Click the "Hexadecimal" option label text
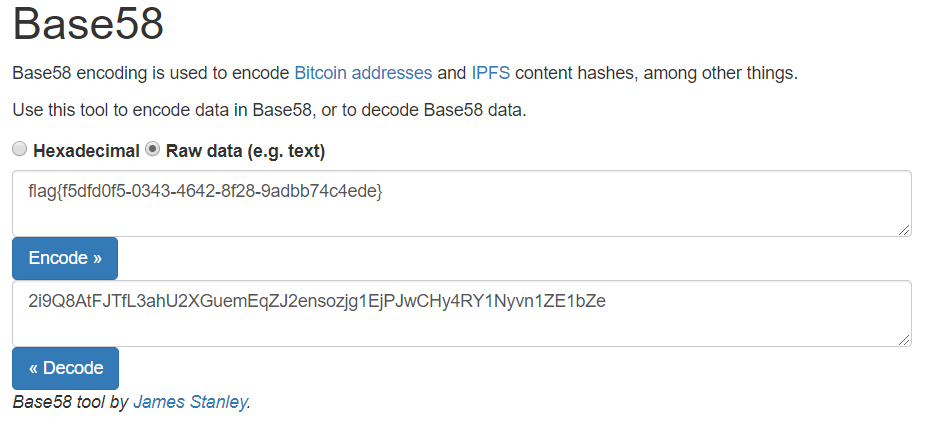 pos(87,151)
